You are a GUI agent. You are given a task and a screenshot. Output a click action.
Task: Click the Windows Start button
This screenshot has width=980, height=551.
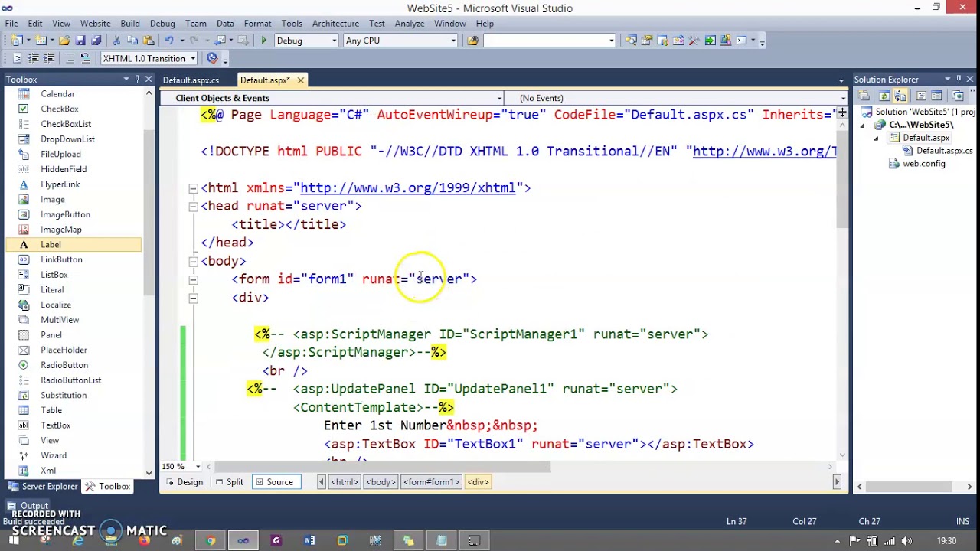[x=14, y=541]
